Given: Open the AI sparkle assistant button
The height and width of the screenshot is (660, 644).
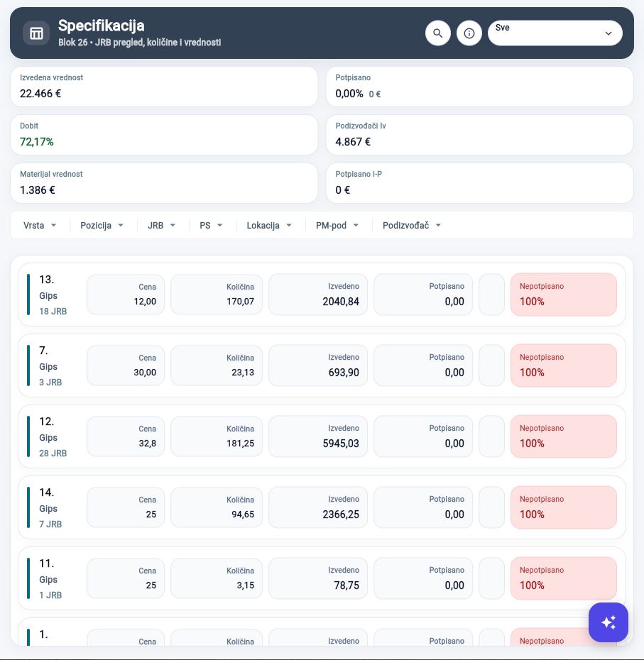Looking at the screenshot, I should coord(608,622).
